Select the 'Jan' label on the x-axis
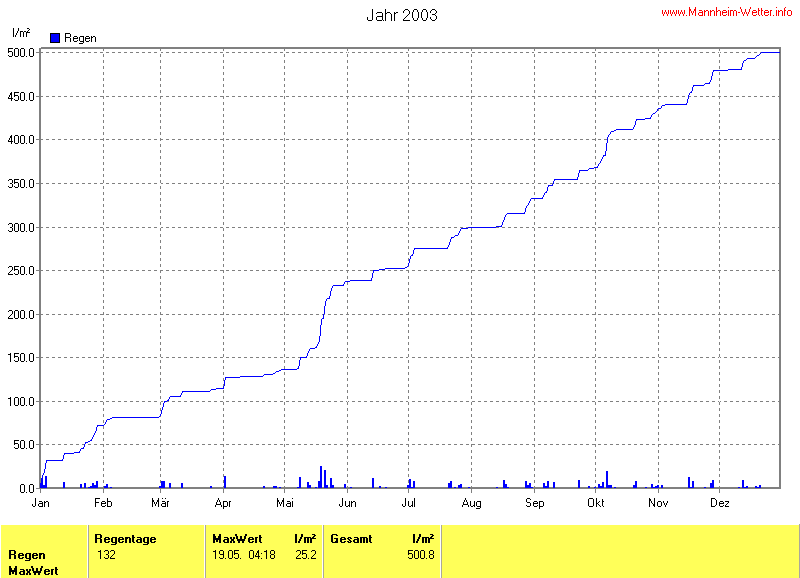The height and width of the screenshot is (578, 800). point(42,503)
